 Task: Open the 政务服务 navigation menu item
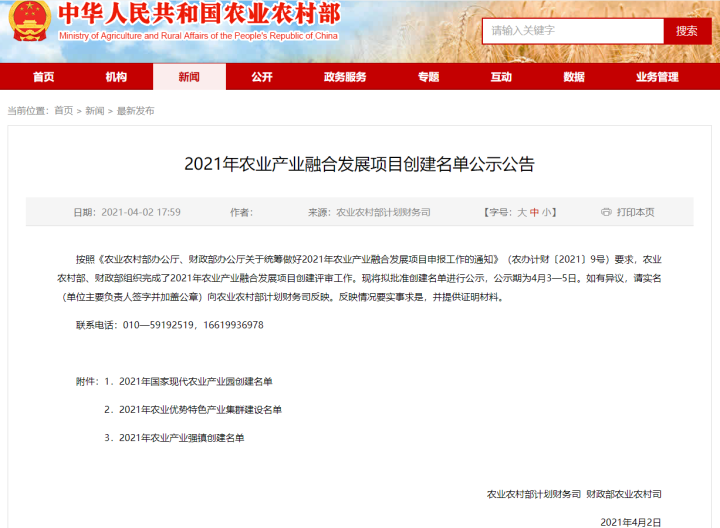pos(345,77)
